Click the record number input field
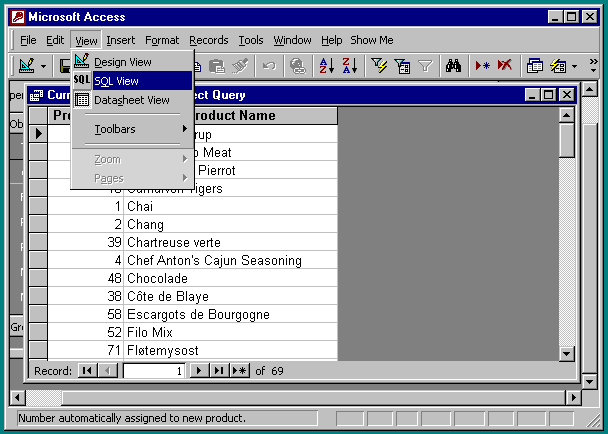This screenshot has height=434, width=608. coord(154,371)
